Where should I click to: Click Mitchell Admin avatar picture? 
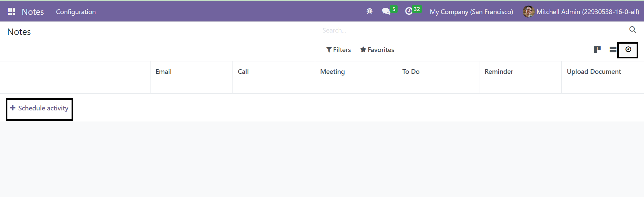click(x=528, y=12)
